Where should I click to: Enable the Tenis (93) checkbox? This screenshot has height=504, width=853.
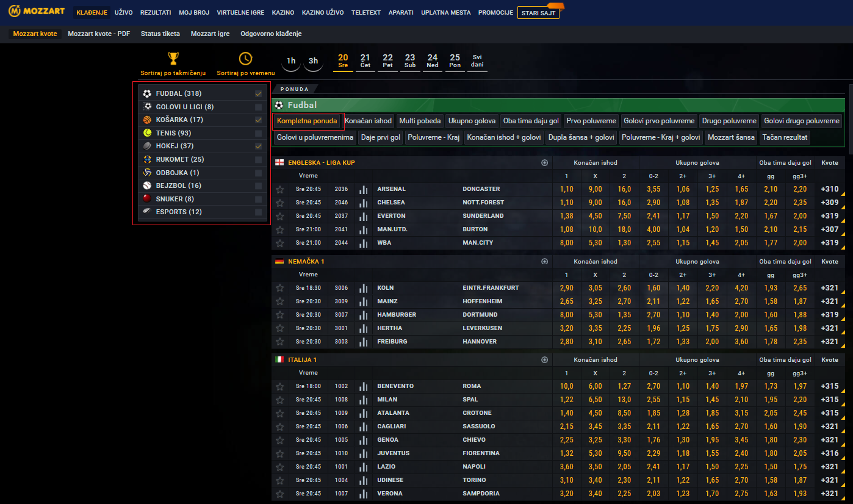pyautogui.click(x=259, y=133)
